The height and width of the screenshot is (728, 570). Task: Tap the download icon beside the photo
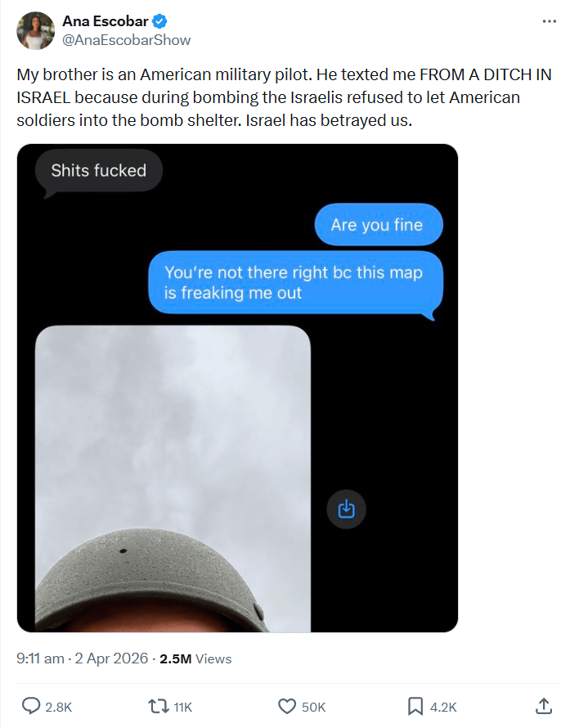pos(347,509)
